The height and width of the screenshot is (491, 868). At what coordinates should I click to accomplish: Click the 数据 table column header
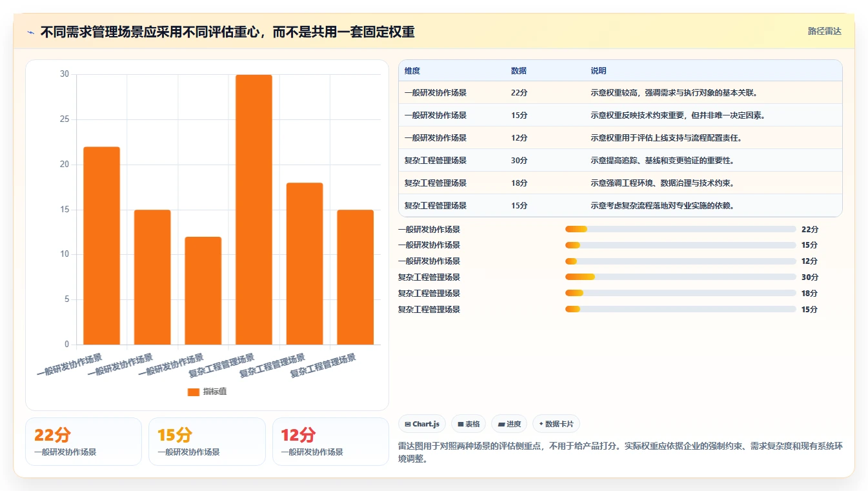[519, 71]
